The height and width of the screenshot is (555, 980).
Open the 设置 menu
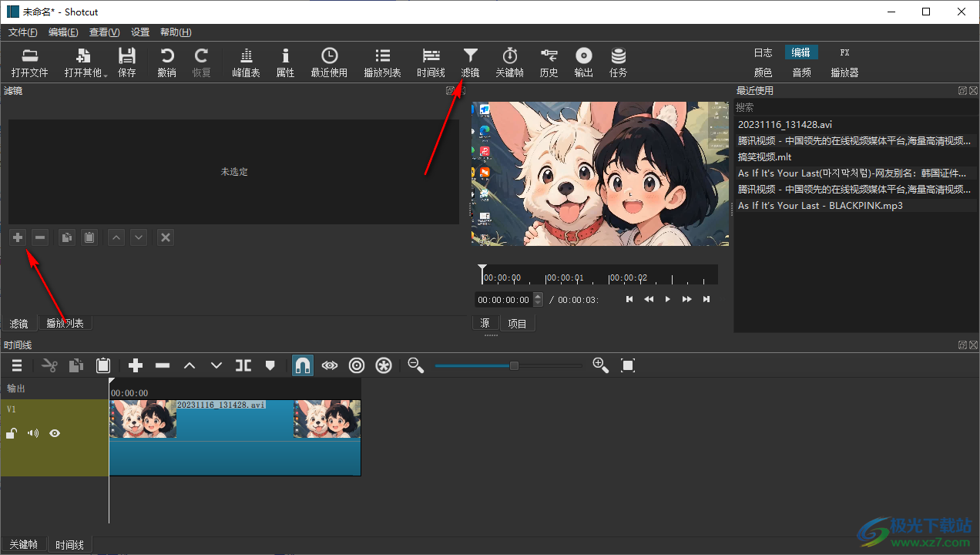pyautogui.click(x=140, y=32)
